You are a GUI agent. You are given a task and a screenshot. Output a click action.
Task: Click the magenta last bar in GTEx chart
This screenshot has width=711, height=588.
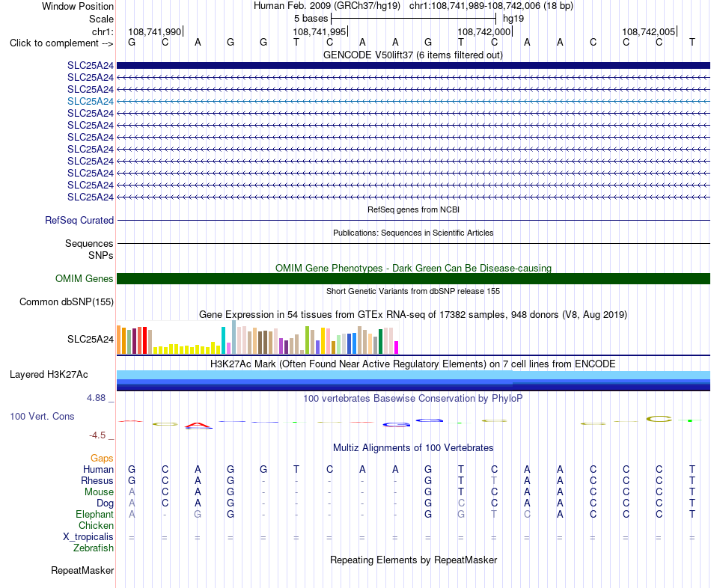pos(397,347)
